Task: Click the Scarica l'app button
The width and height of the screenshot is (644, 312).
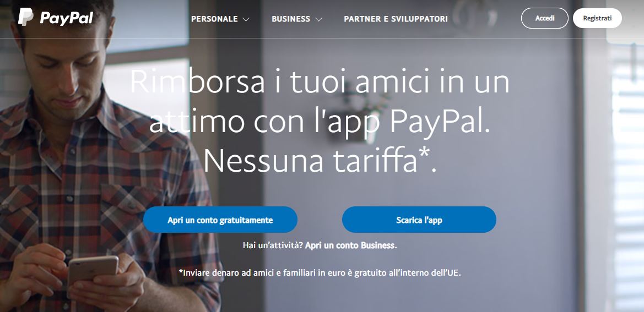Action: pyautogui.click(x=419, y=220)
